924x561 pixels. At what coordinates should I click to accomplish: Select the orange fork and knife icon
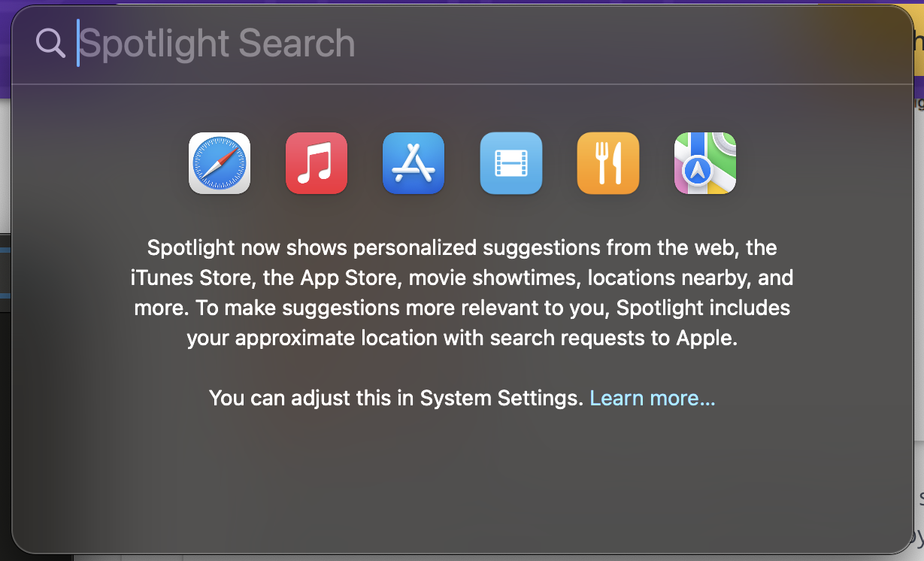(x=608, y=163)
